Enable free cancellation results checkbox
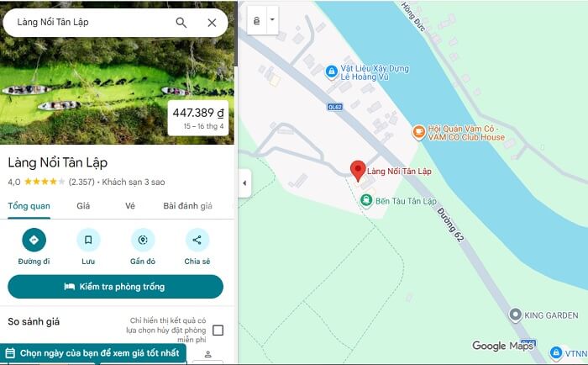Image resolution: width=588 pixels, height=365 pixels. pyautogui.click(x=218, y=330)
